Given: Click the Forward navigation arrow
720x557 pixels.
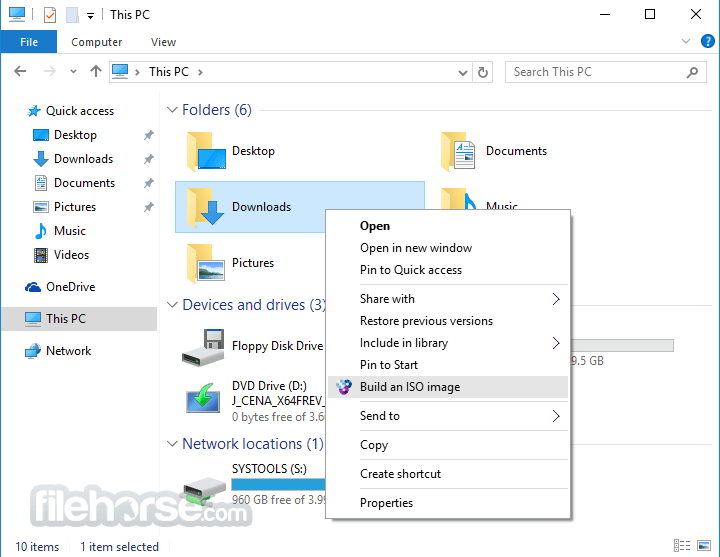Looking at the screenshot, I should [50, 71].
